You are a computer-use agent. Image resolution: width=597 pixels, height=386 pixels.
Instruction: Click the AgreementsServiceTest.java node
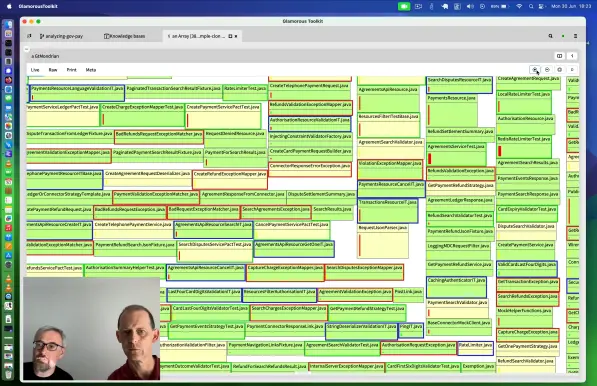456,154
